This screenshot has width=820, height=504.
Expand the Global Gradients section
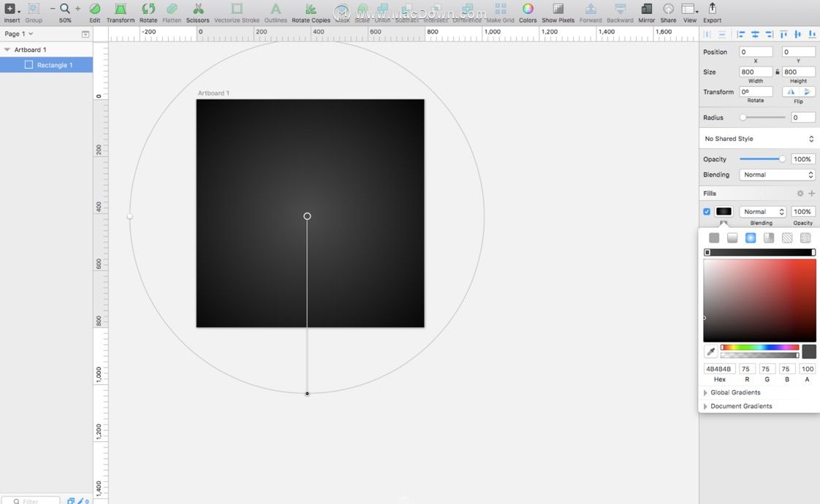coord(705,393)
